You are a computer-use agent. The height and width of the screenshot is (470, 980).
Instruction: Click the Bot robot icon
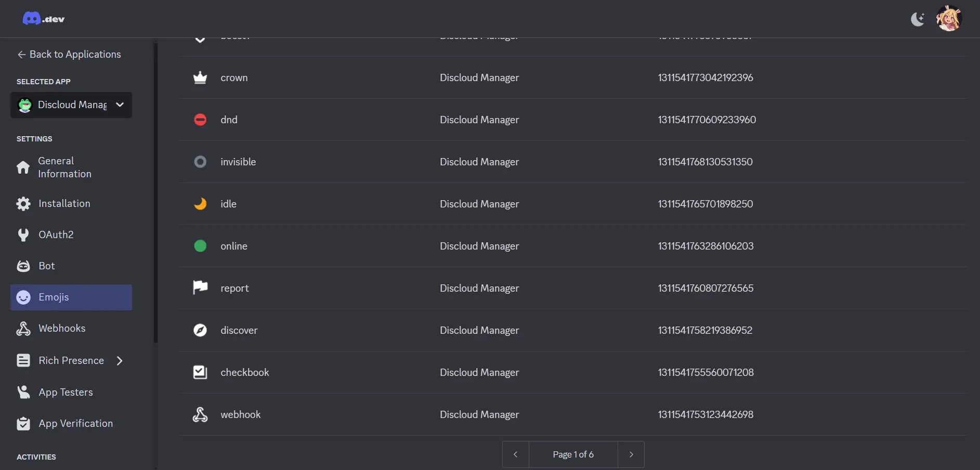(23, 266)
